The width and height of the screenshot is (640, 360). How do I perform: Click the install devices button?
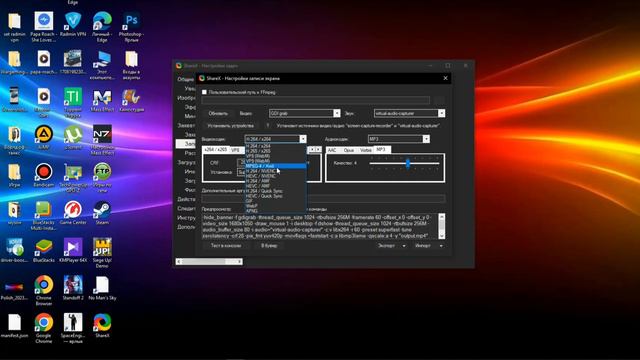[x=231, y=126]
